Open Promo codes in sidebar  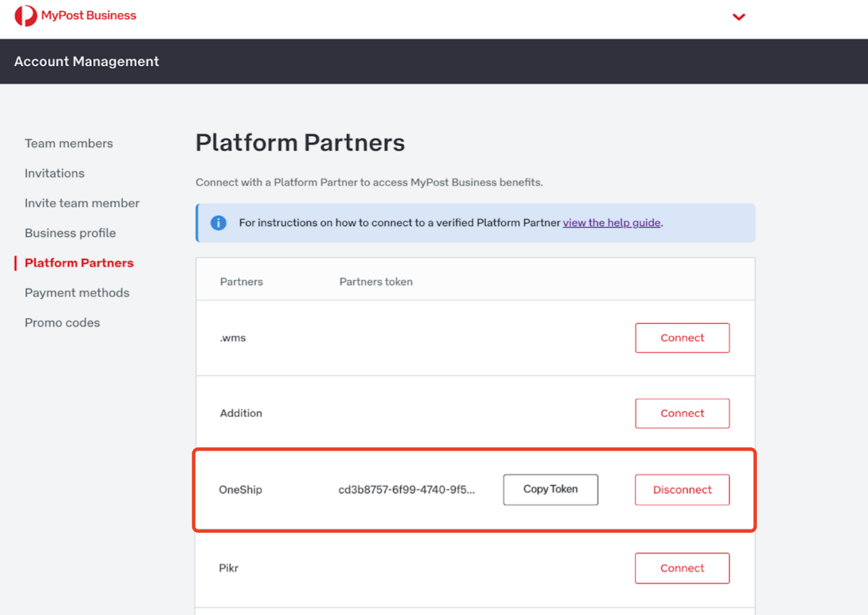[62, 323]
